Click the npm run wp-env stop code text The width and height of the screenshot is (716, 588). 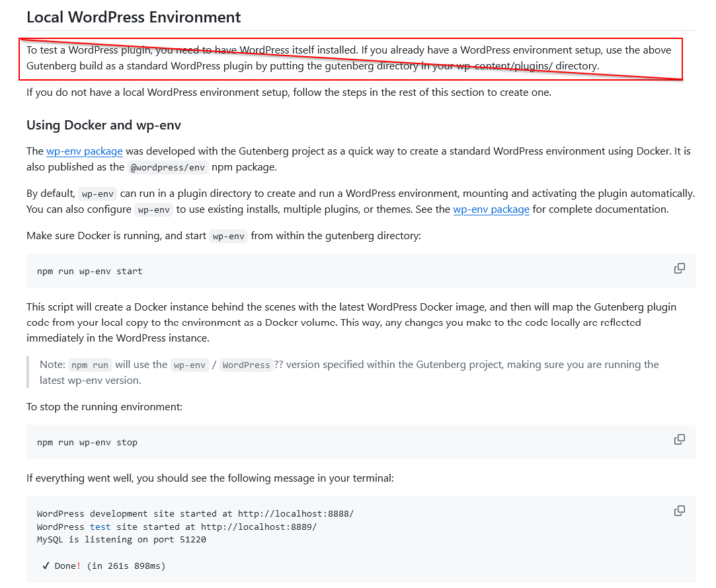[x=87, y=443]
